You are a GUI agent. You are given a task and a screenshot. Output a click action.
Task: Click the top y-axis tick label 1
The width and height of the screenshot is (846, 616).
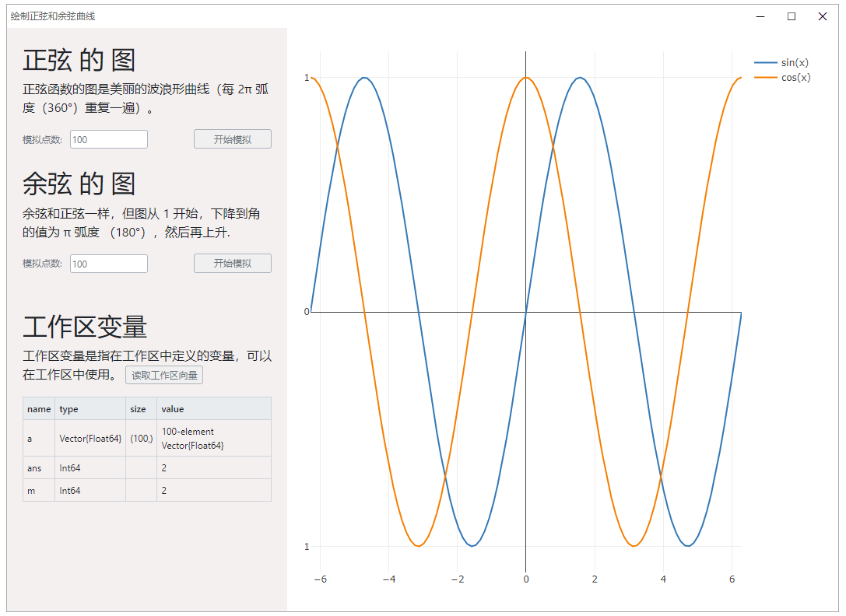click(307, 78)
